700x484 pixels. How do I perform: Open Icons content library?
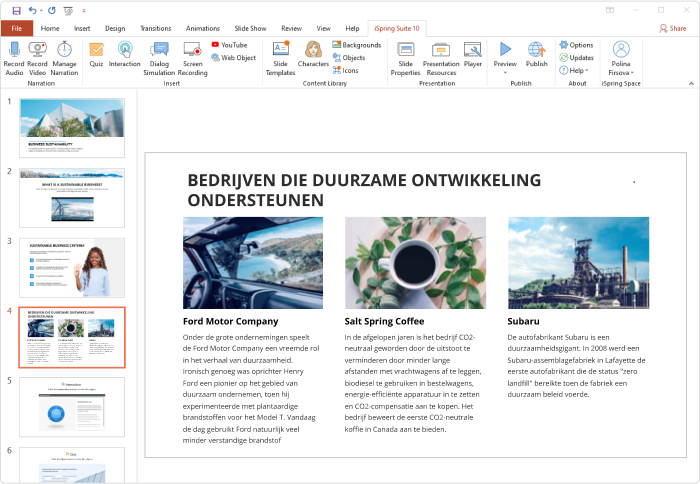[346, 71]
